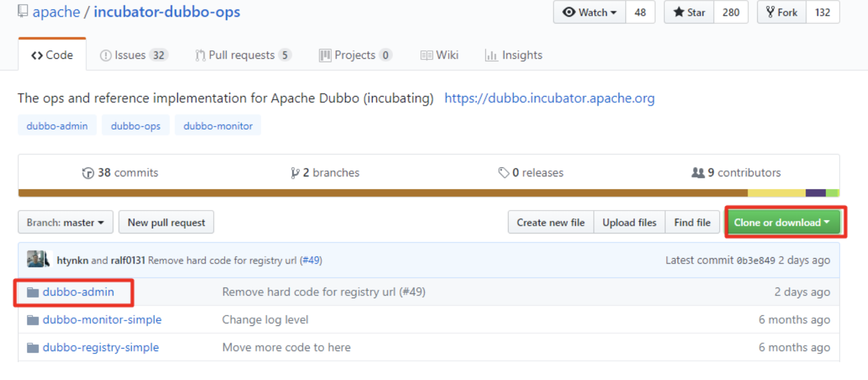Open htynkn author profile link
This screenshot has width=868, height=380.
click(x=72, y=260)
